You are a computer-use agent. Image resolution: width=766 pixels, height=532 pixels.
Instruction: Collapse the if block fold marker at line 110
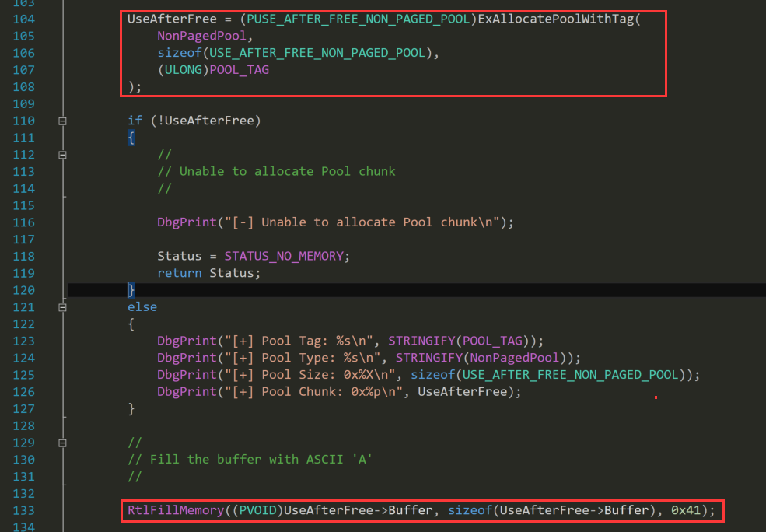62,121
